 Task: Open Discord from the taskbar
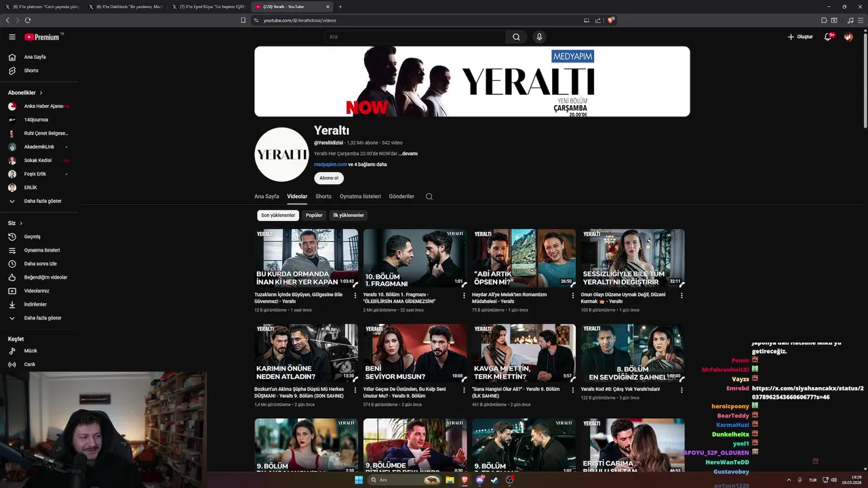480,480
